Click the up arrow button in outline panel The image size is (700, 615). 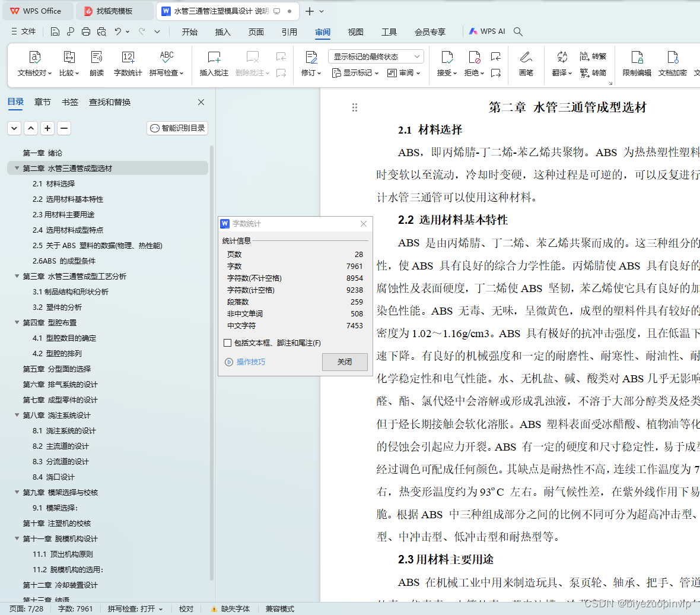pos(31,128)
